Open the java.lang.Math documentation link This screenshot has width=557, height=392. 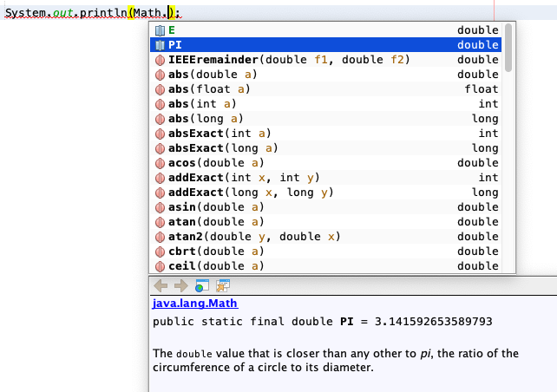point(195,304)
